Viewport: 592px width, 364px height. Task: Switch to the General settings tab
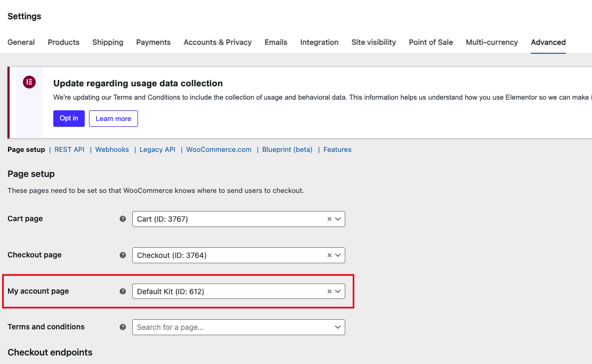pyautogui.click(x=21, y=42)
